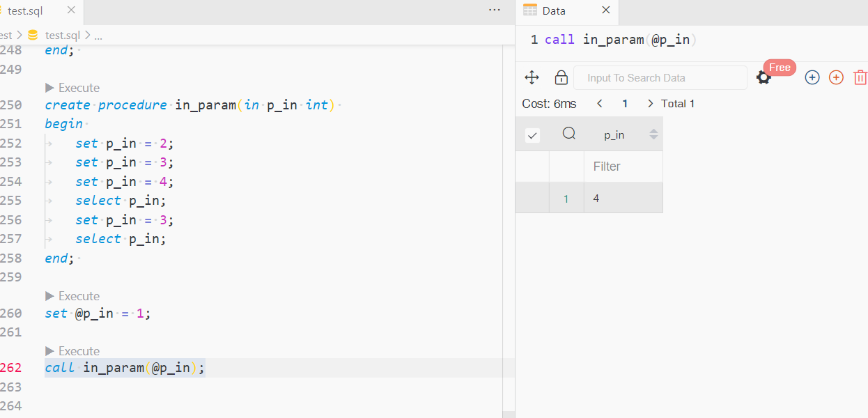The height and width of the screenshot is (418, 868).
Task: Click 'end;' on line 248
Action: (x=59, y=50)
